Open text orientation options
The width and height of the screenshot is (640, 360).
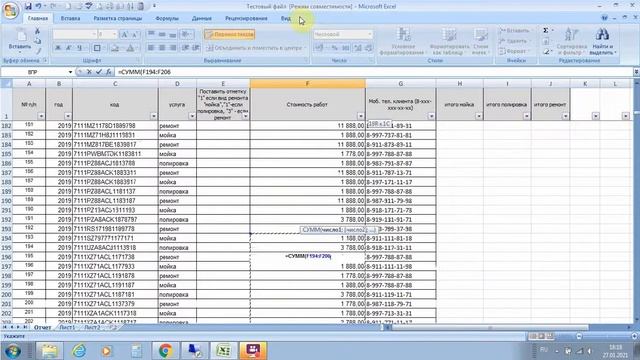[x=187, y=34]
